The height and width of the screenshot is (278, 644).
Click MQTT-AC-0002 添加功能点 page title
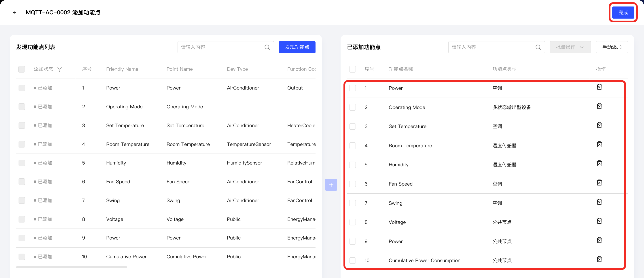coord(63,13)
